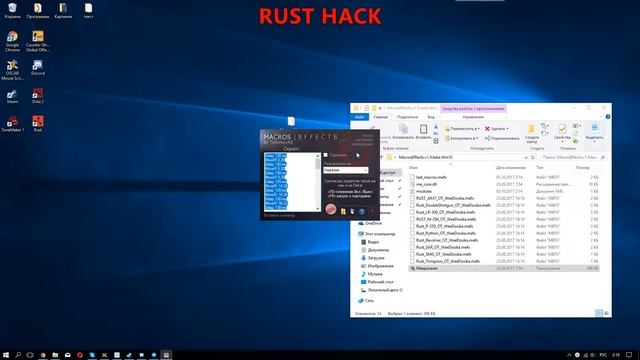Screen dimensions: 640x360
Task: Select the Макросник application file
Action: (504, 268)
